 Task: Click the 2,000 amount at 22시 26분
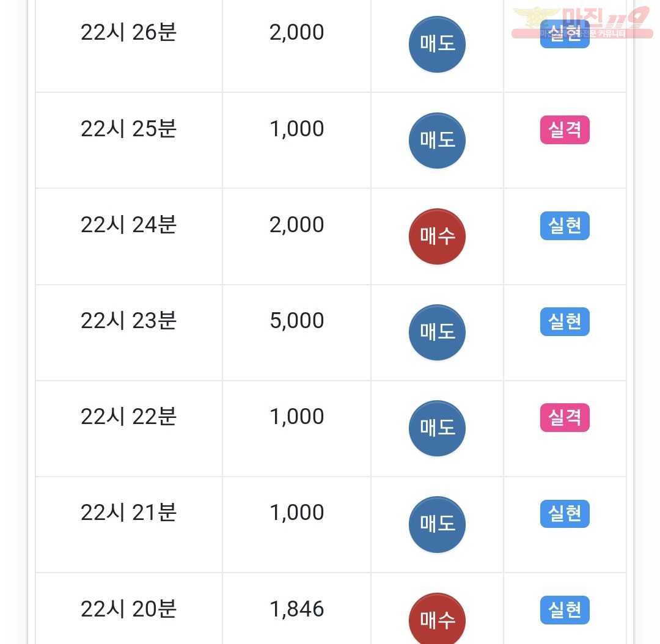(x=297, y=32)
